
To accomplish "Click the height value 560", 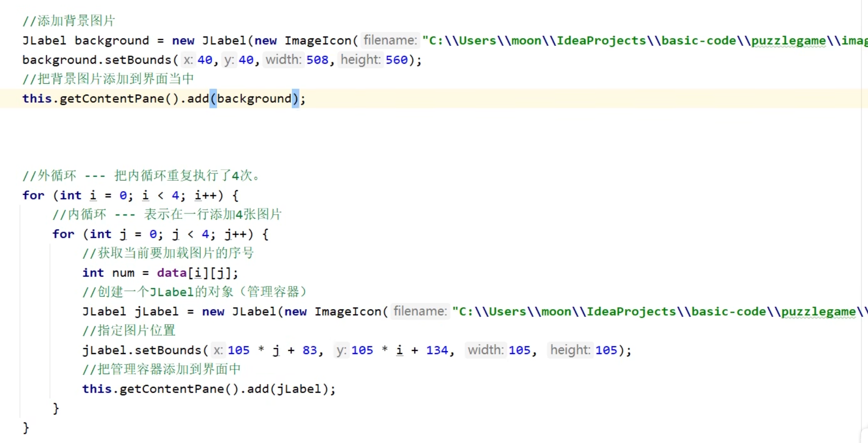I will [397, 60].
